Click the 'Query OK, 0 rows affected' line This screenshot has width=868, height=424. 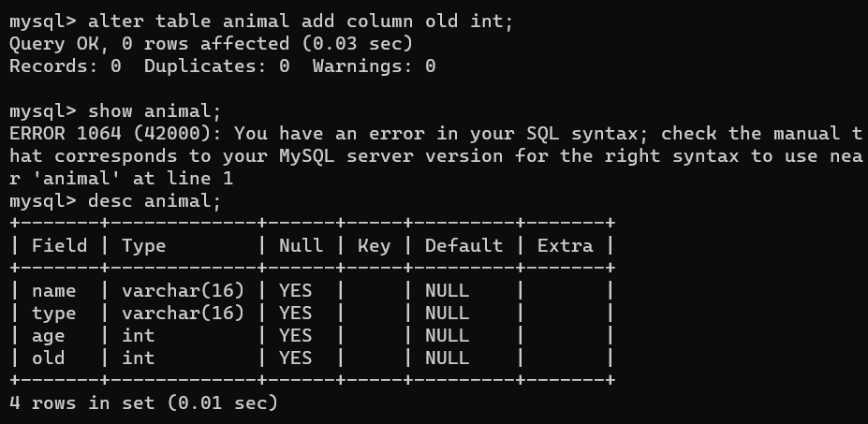[211, 44]
